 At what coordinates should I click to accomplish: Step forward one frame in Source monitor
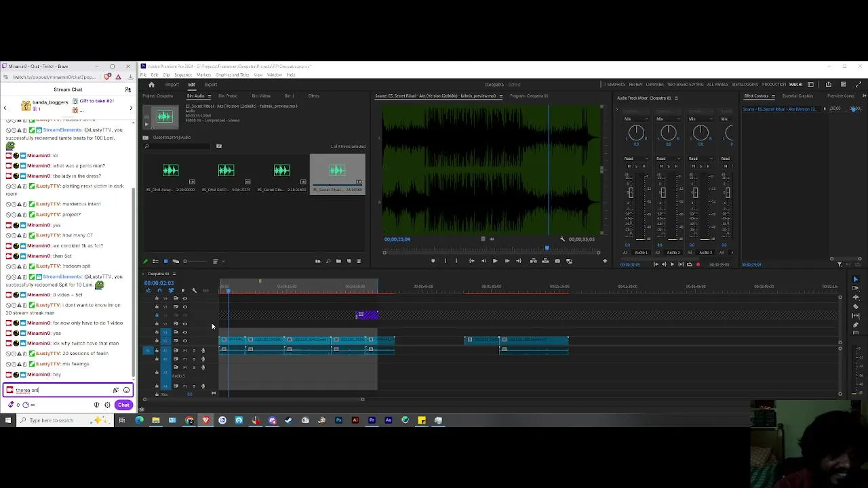(507, 261)
